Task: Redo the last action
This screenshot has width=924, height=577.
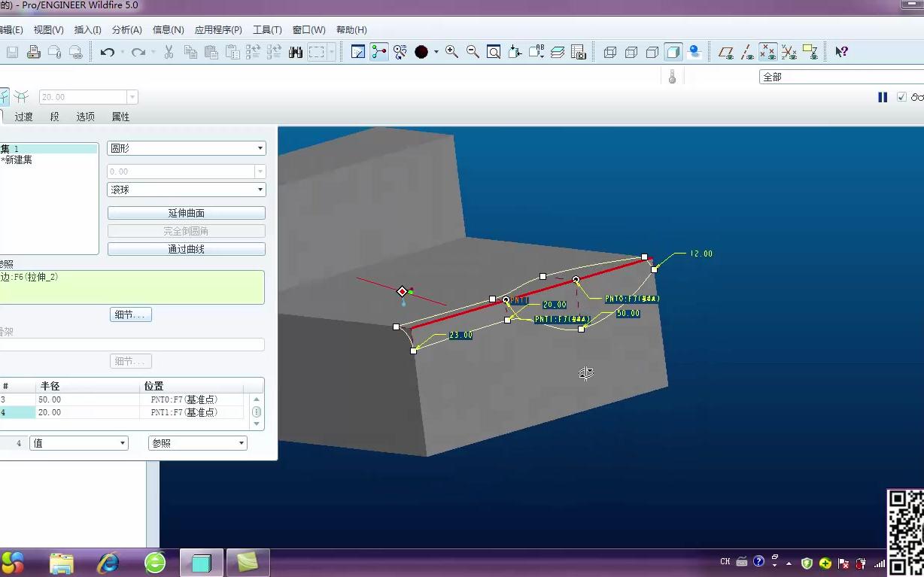Action: point(138,52)
